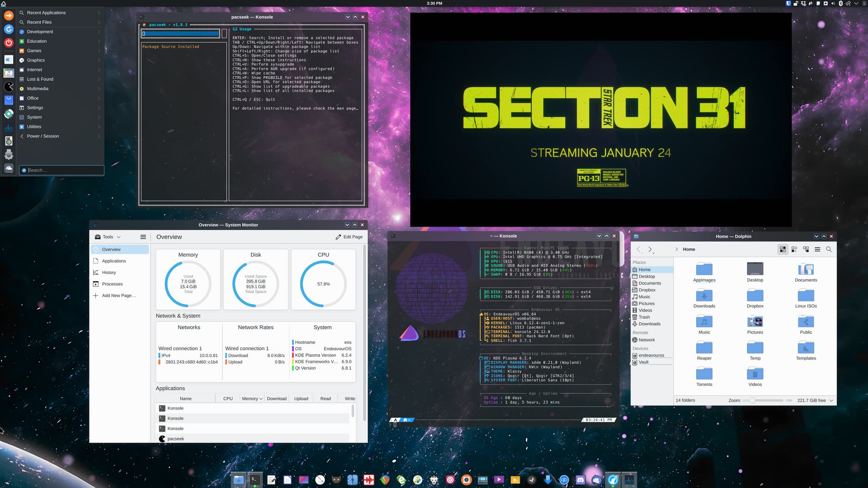Expand the Tools dropdown in System Monitor
This screenshot has width=868, height=488.
108,237
